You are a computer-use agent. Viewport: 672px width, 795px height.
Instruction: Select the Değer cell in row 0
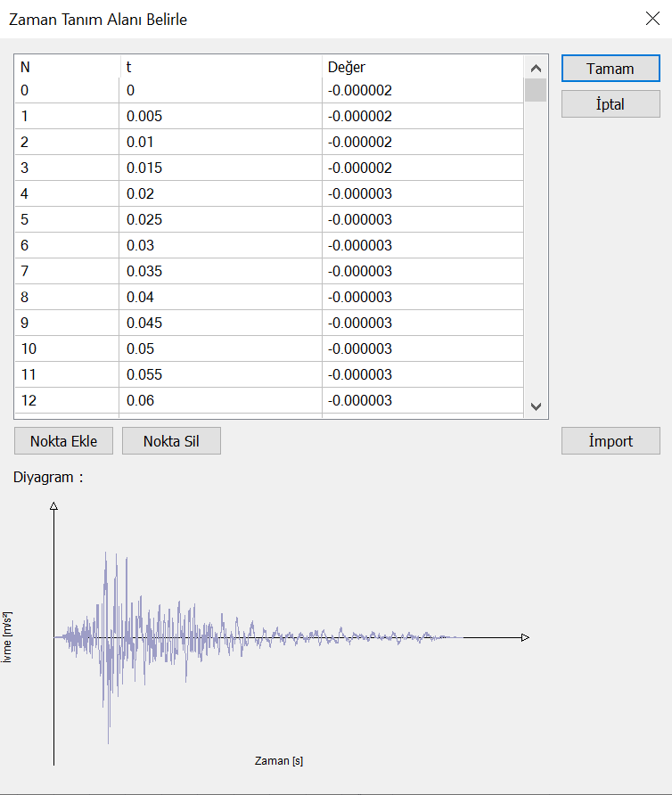point(422,91)
